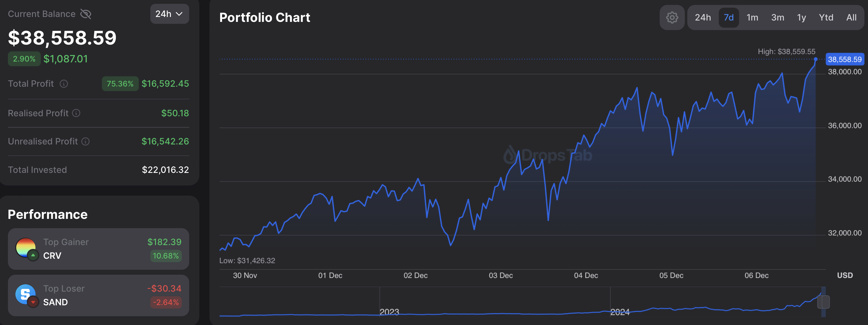Click Unrealised Profit info icon
Screen dimensions: 868x325
86,141
